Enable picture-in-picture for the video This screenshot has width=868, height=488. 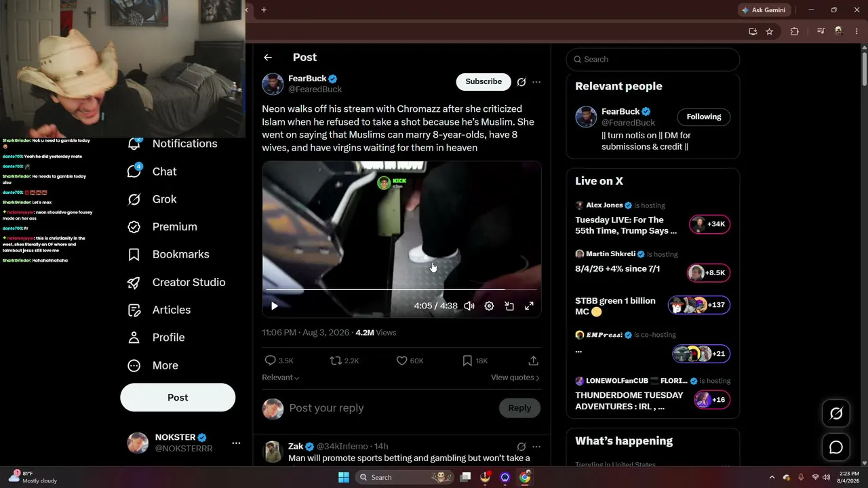509,306
